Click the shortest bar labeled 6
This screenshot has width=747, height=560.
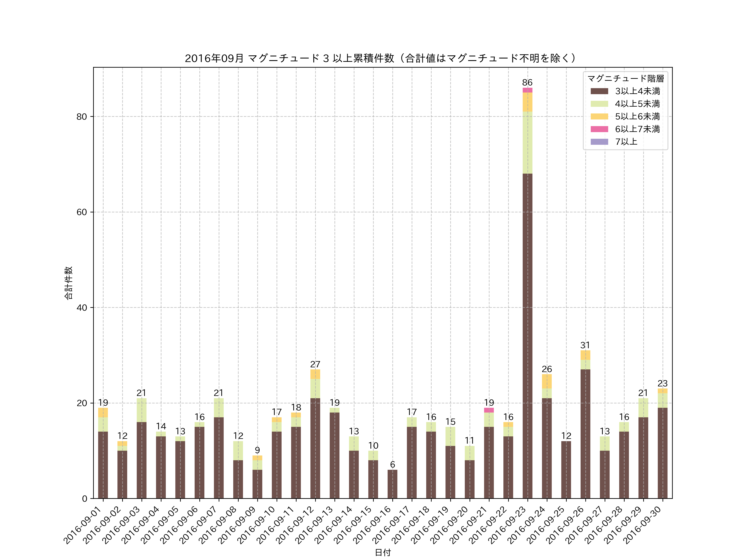(x=392, y=484)
